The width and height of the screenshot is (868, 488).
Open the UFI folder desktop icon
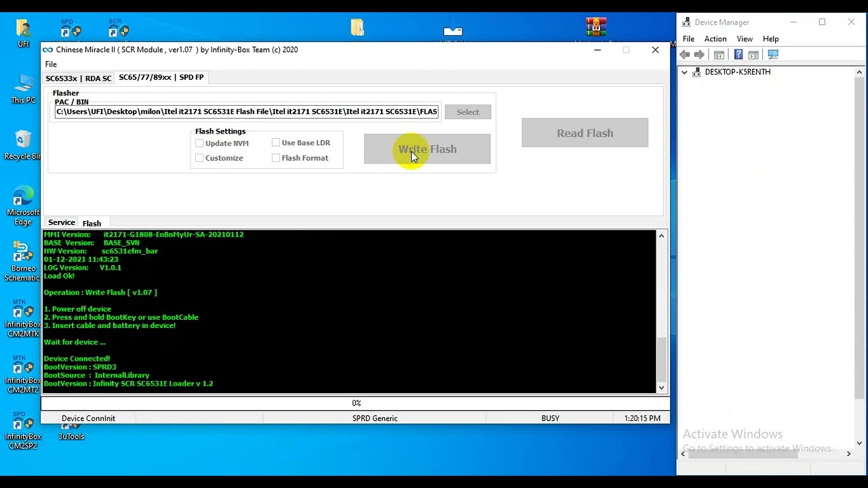pyautogui.click(x=23, y=32)
